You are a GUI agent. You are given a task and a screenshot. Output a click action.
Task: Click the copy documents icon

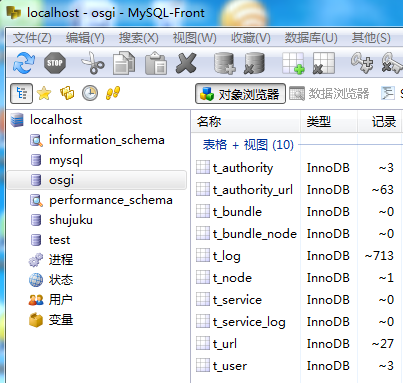click(124, 63)
